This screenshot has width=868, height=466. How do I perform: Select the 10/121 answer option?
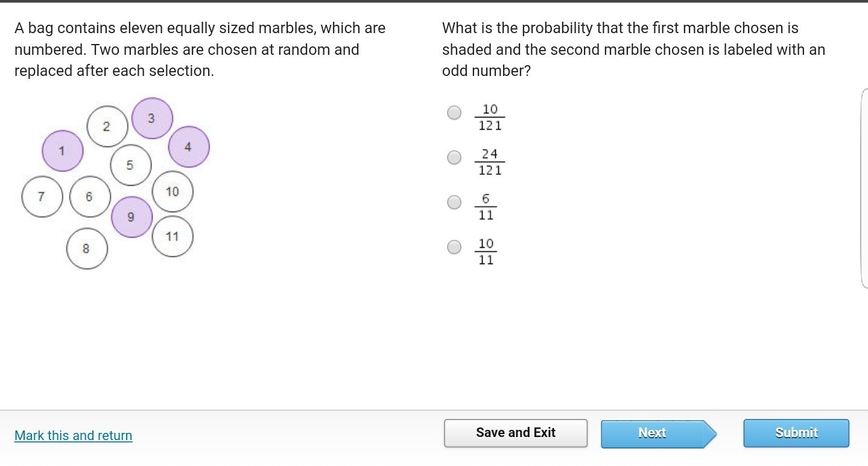454,113
